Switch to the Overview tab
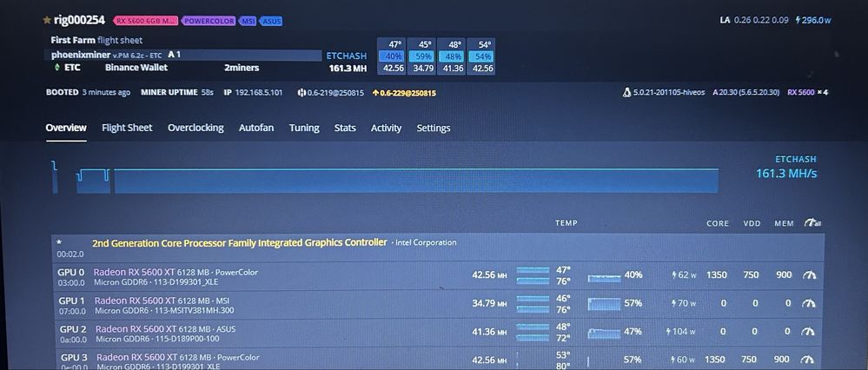 click(x=66, y=128)
